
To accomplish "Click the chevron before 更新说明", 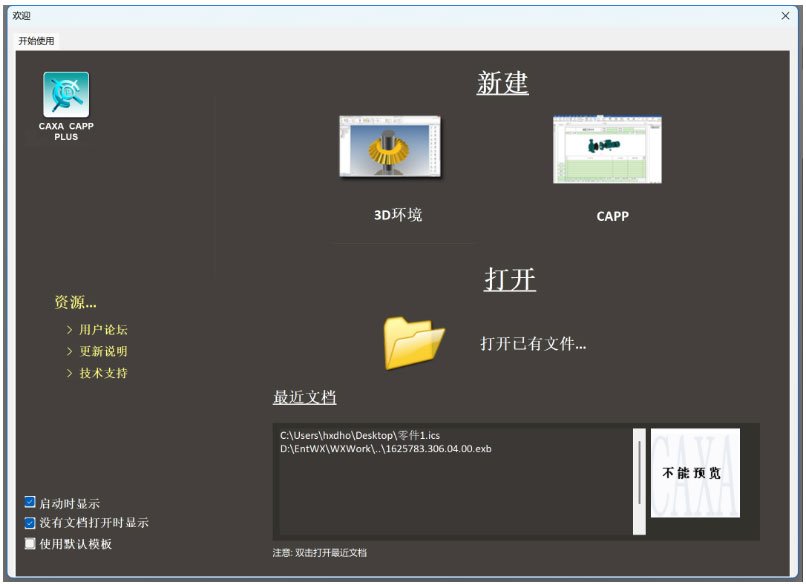I will (69, 351).
